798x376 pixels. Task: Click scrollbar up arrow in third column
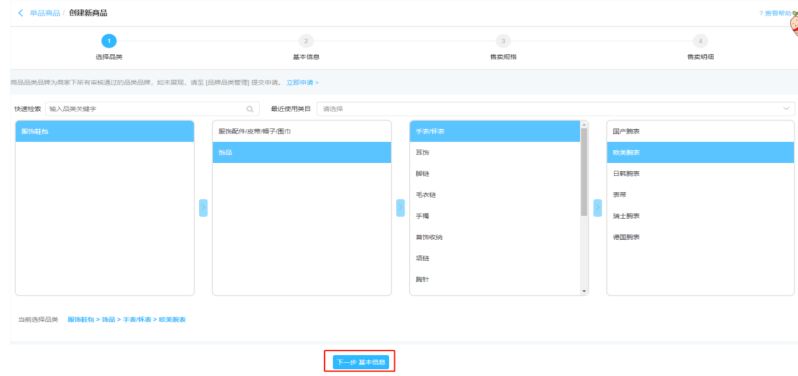click(x=584, y=125)
